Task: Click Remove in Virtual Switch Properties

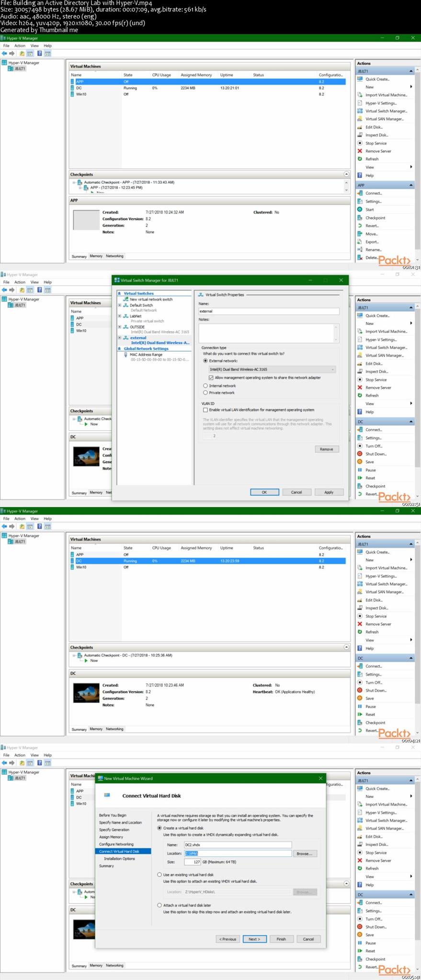Action: tap(327, 449)
